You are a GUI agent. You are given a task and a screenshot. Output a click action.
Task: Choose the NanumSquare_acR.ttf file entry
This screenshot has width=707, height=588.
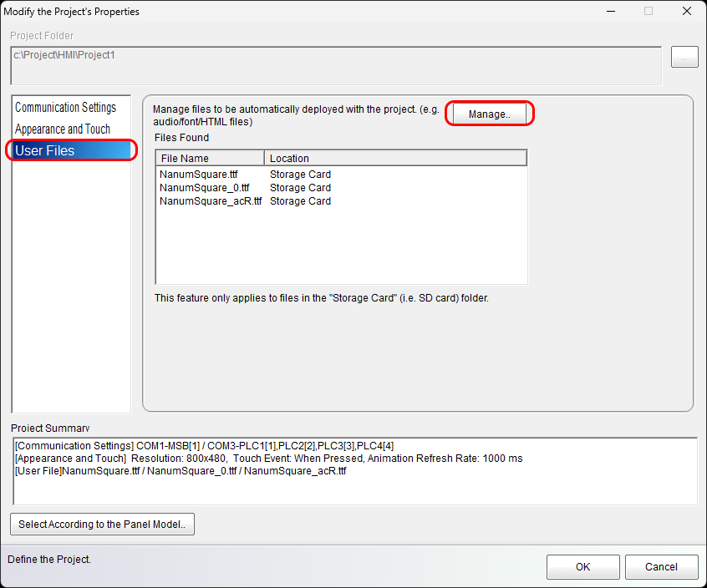click(210, 201)
